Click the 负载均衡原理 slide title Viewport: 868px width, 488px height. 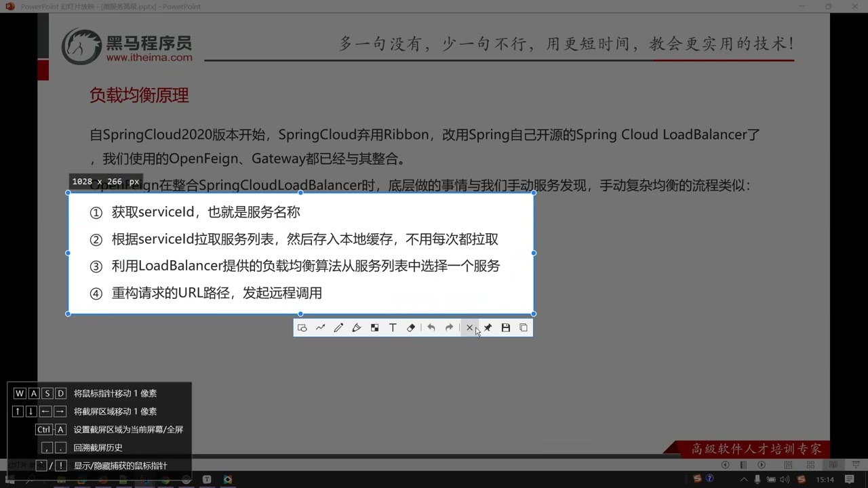click(x=139, y=96)
